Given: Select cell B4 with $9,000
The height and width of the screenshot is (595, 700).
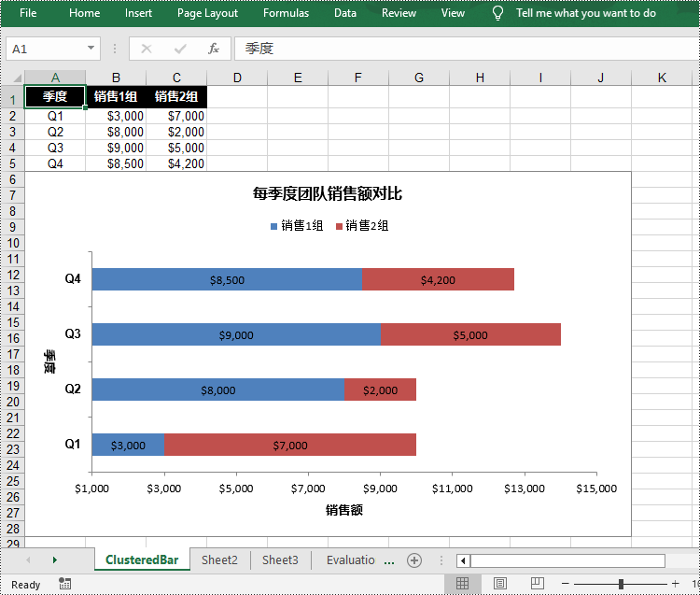Looking at the screenshot, I should (x=116, y=148).
